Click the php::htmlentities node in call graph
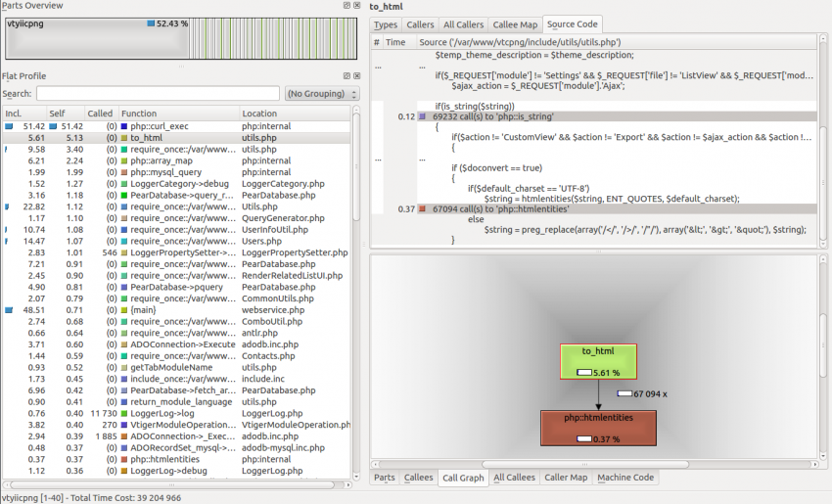This screenshot has width=832, height=504. [x=598, y=428]
